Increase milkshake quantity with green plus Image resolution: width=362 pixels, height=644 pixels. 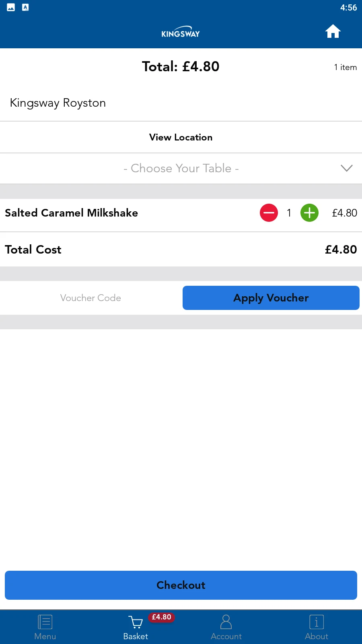pyautogui.click(x=309, y=213)
